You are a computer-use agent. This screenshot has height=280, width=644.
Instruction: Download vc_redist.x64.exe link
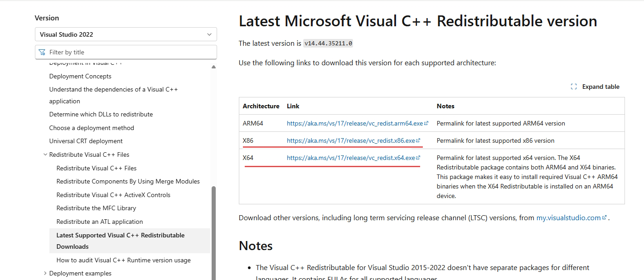coord(351,158)
